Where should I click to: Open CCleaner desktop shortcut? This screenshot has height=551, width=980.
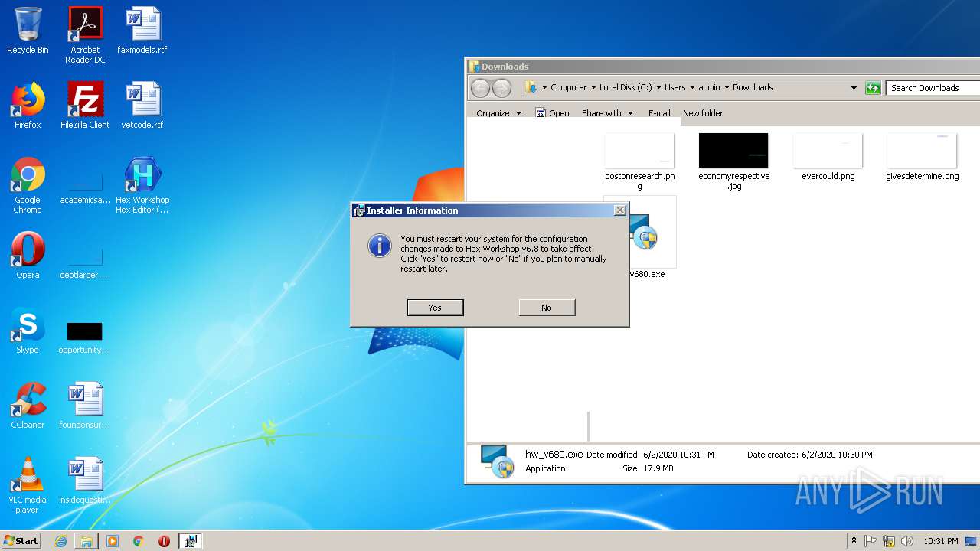(x=28, y=406)
